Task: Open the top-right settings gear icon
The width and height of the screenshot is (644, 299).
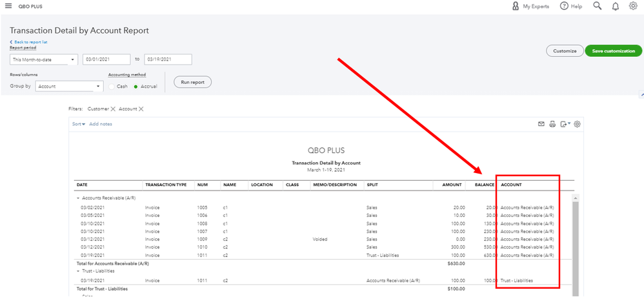Action: [x=633, y=6]
